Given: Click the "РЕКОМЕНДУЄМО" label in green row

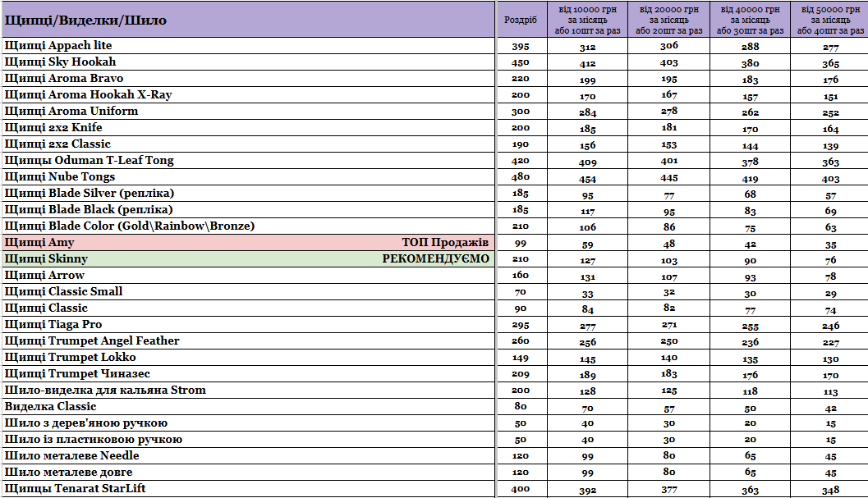Looking at the screenshot, I should point(435,259).
